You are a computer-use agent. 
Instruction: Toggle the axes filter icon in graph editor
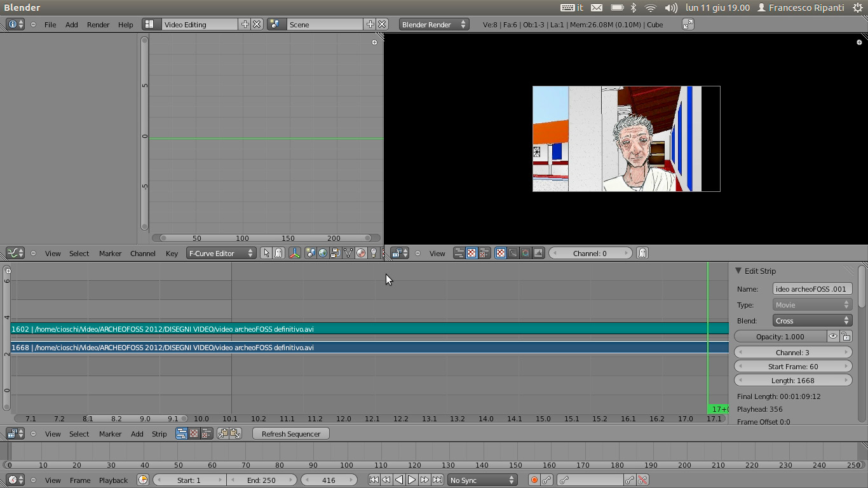click(294, 253)
